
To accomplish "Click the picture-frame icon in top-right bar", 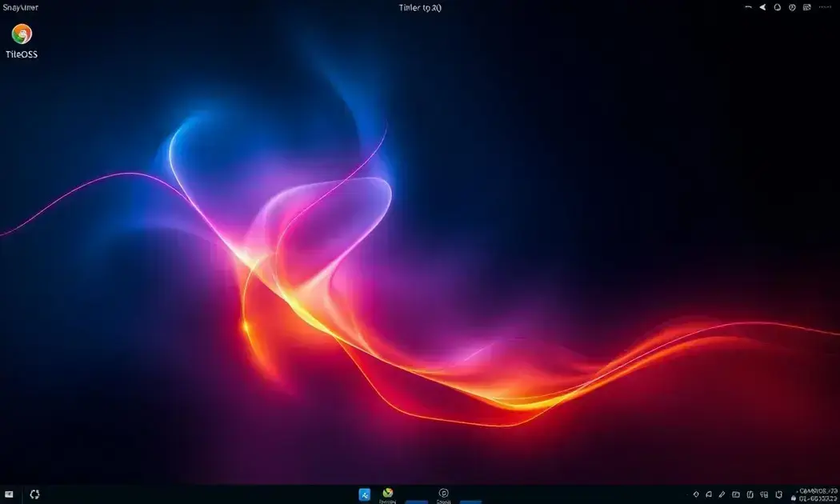I will tap(806, 7).
